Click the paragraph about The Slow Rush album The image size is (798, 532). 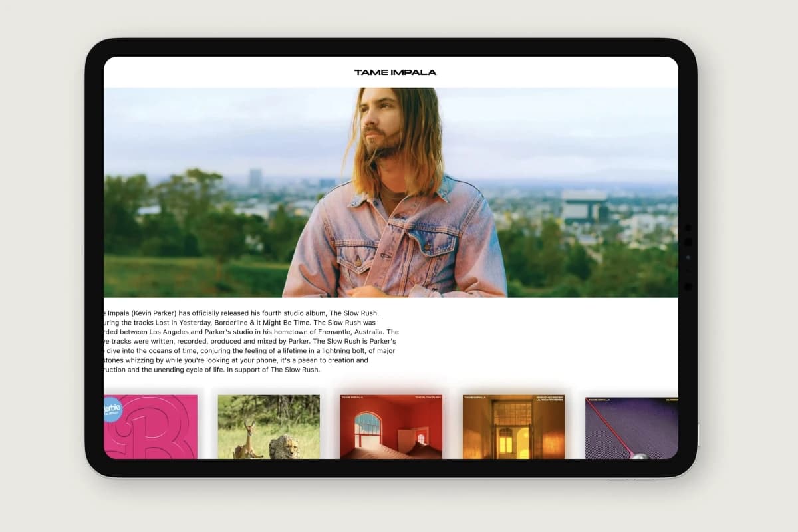click(x=252, y=341)
